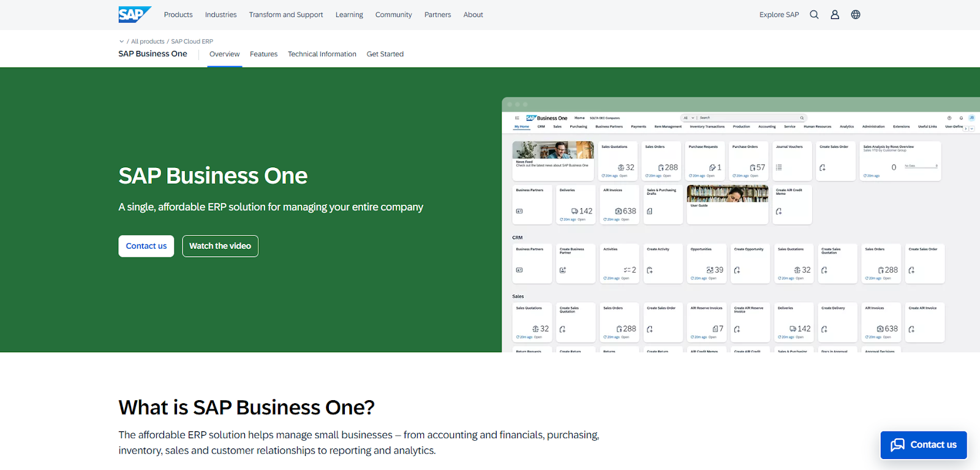Open the All dropdown in product screenshot search
The width and height of the screenshot is (980, 470).
click(689, 118)
